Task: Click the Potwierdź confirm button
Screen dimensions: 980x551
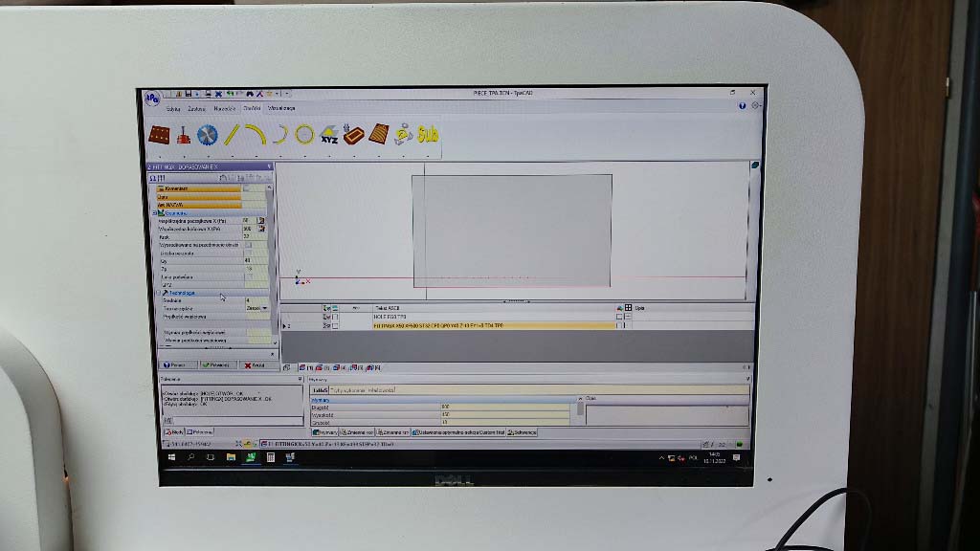Action: click(218, 364)
